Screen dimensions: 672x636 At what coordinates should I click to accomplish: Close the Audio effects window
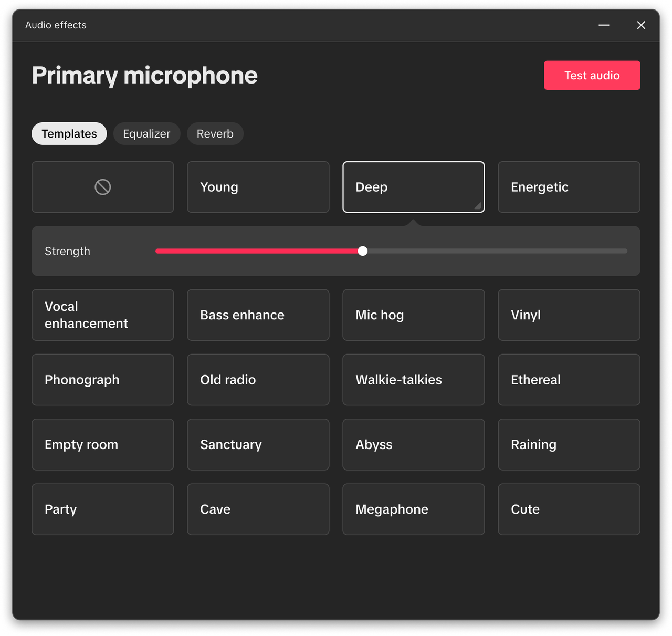pyautogui.click(x=641, y=25)
